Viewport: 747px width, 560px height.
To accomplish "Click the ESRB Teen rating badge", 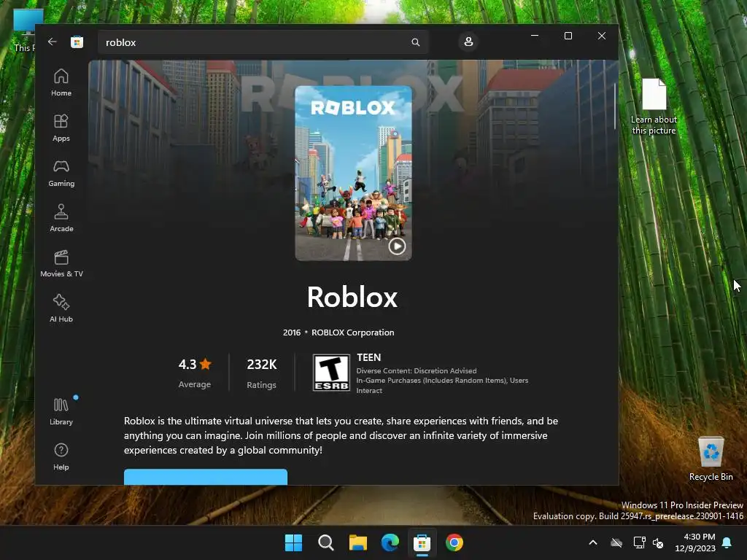I will tap(331, 373).
